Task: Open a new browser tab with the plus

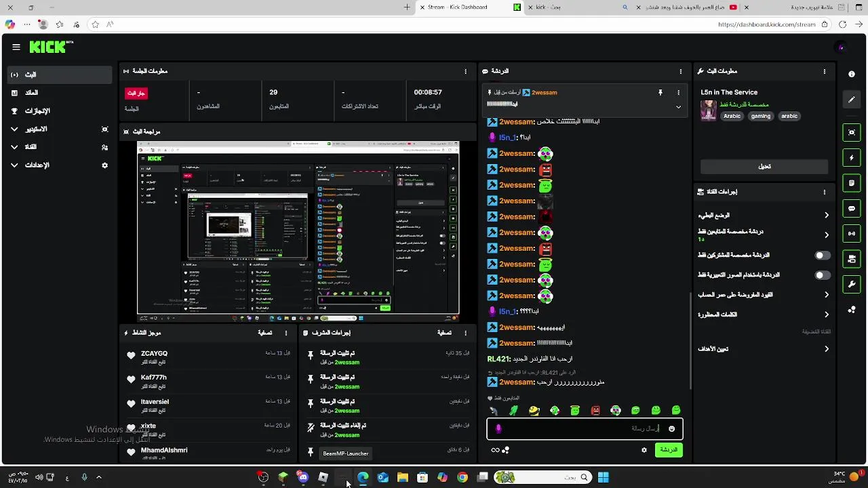Action: pyautogui.click(x=407, y=7)
